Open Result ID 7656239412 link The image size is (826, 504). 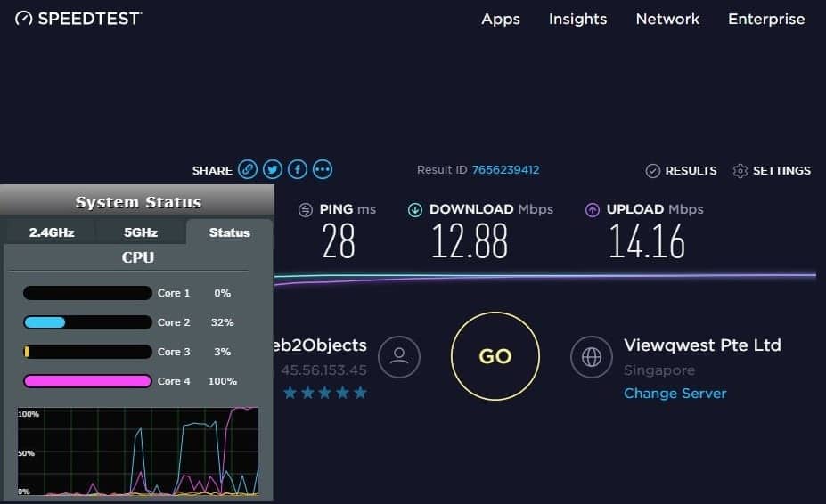tap(505, 169)
